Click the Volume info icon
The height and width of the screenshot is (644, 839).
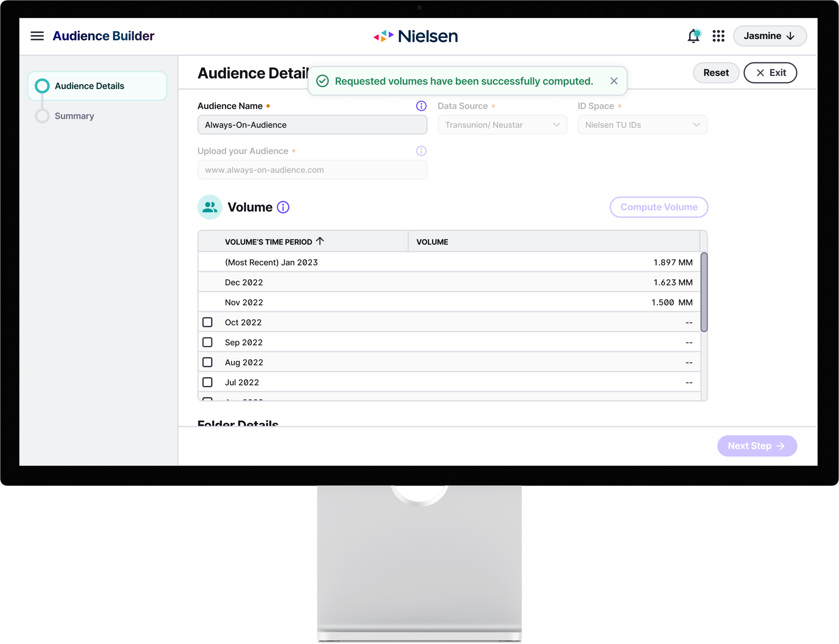pyautogui.click(x=283, y=207)
